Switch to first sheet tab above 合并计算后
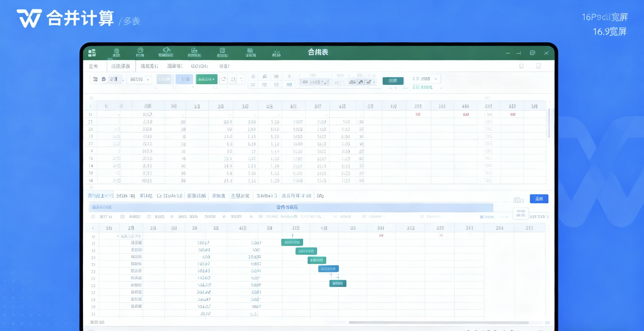This screenshot has width=644, height=331. click(100, 196)
